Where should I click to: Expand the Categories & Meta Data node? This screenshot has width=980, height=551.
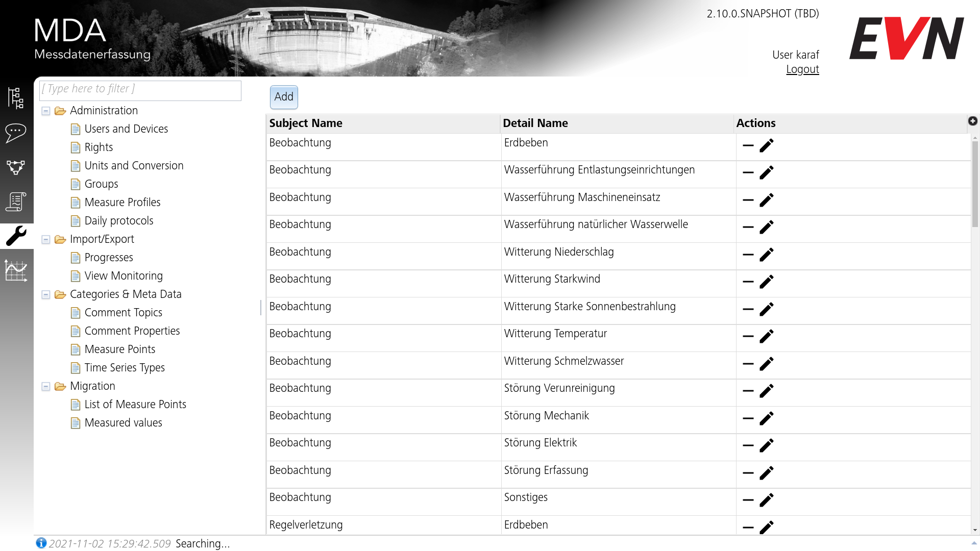coord(46,294)
